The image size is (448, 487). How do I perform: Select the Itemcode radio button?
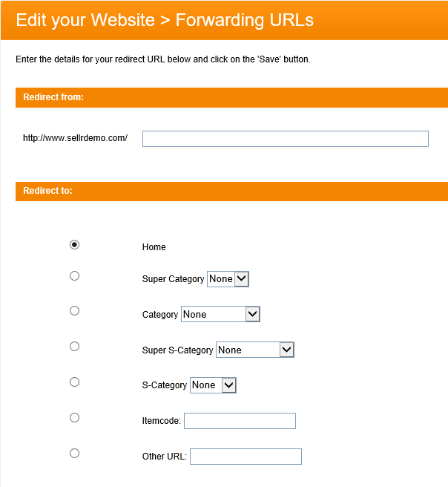point(74,418)
